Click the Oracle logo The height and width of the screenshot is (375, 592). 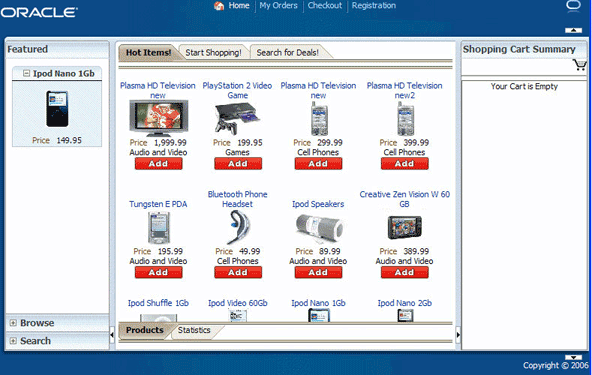click(x=39, y=12)
